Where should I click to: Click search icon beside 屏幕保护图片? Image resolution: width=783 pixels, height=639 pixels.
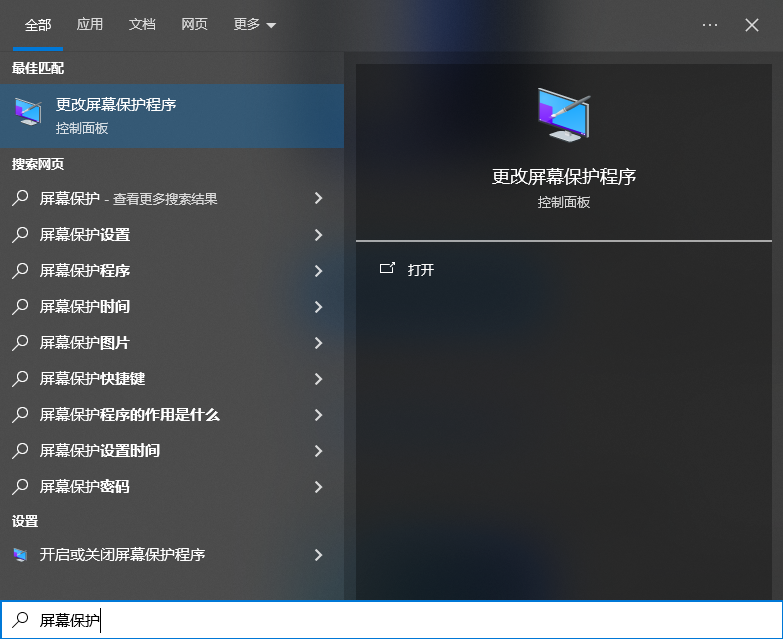[20, 342]
